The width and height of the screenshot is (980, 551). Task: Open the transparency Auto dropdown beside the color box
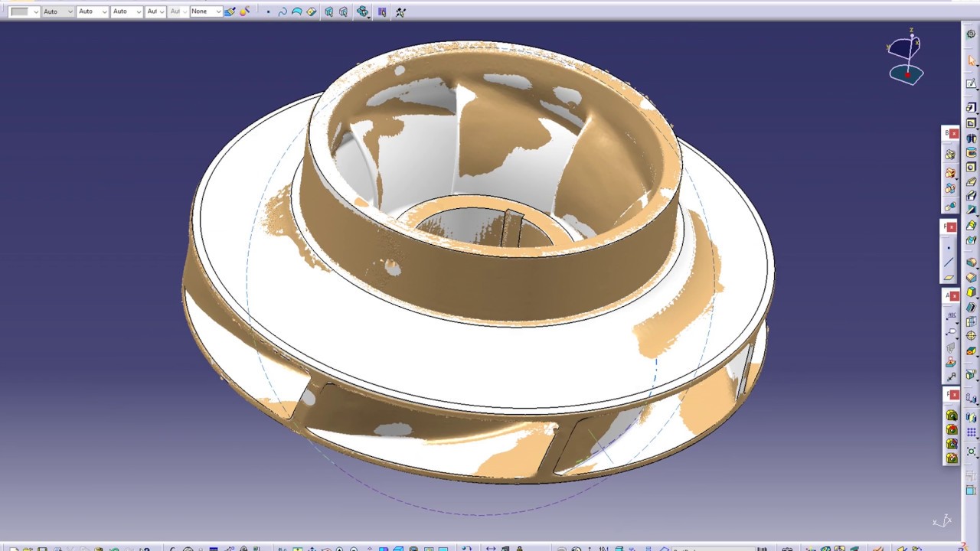(58, 11)
